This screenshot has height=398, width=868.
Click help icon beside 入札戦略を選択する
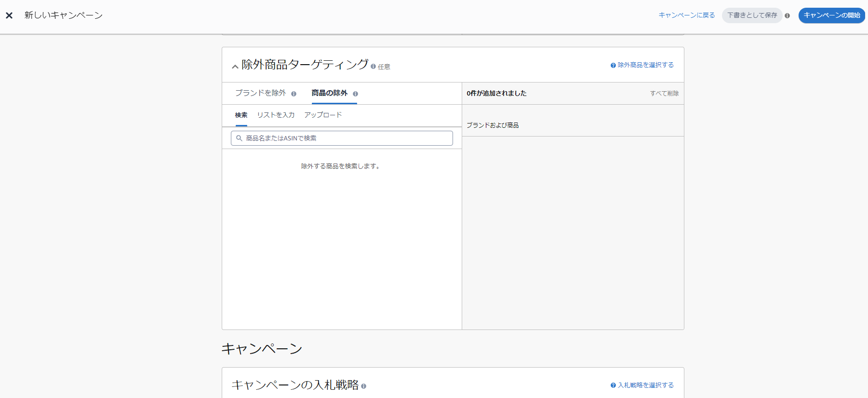pos(613,385)
